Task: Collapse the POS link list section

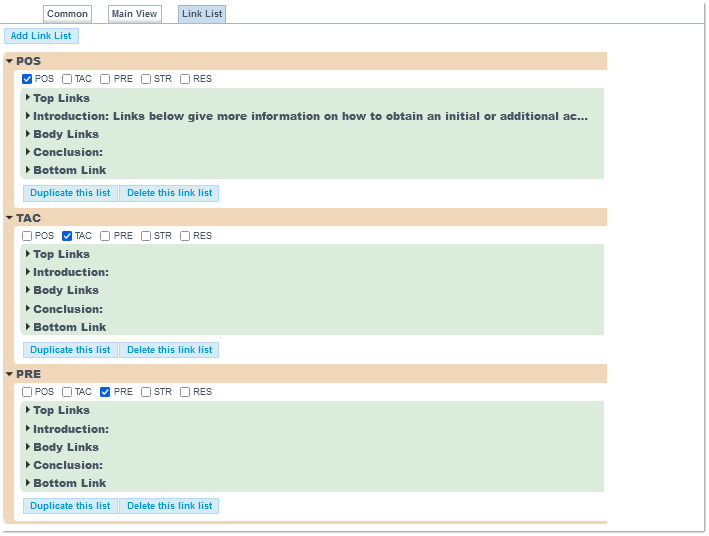Action: tap(9, 62)
